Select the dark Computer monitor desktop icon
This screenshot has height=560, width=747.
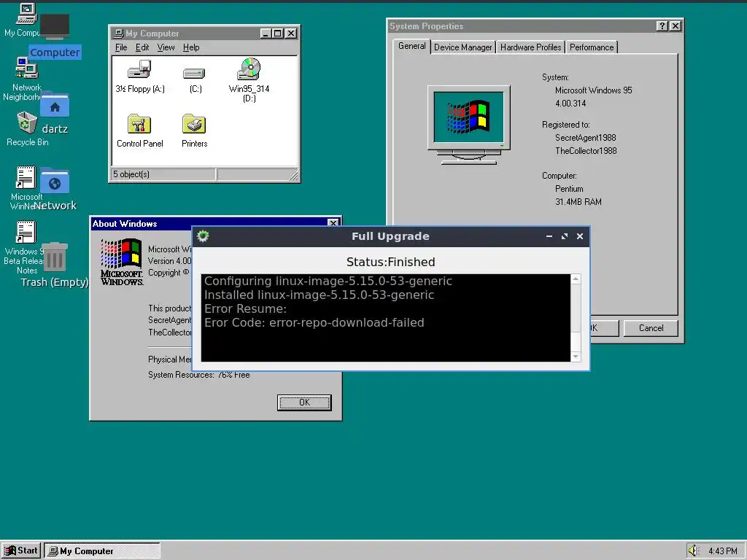tap(55, 26)
